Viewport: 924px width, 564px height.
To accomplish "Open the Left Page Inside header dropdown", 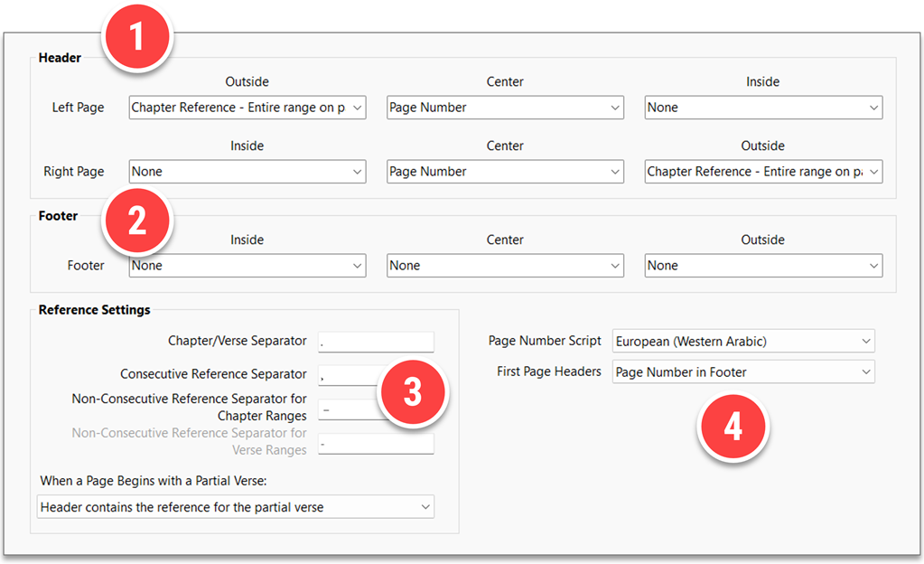I will pos(763,108).
